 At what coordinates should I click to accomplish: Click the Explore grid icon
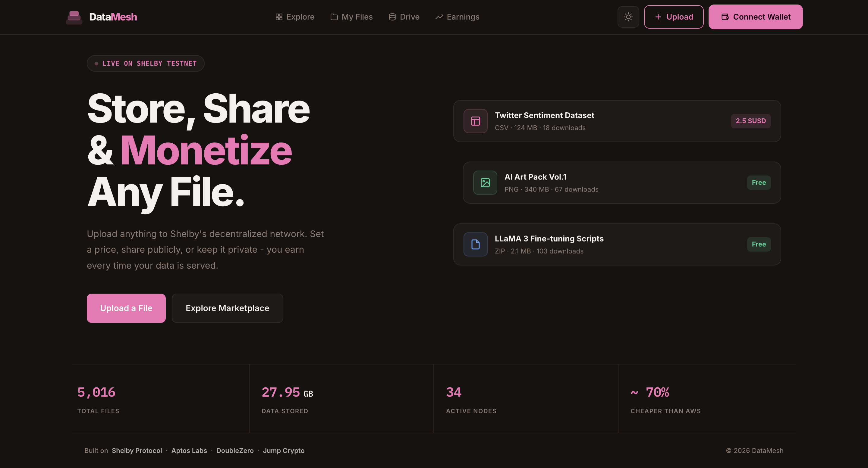pyautogui.click(x=279, y=17)
